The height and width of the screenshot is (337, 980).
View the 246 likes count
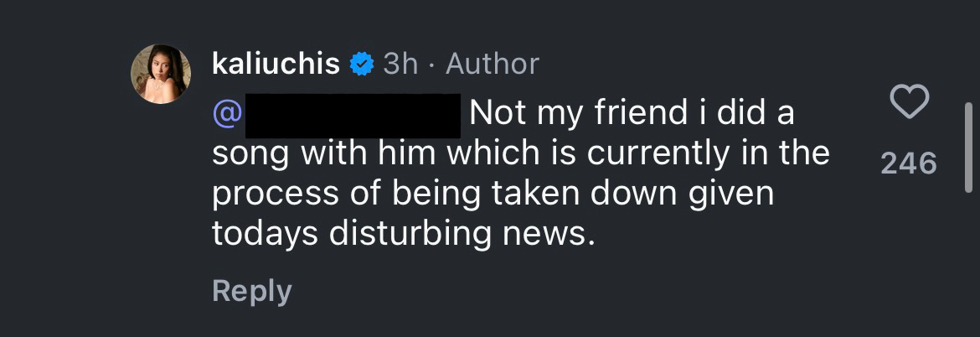(x=909, y=163)
